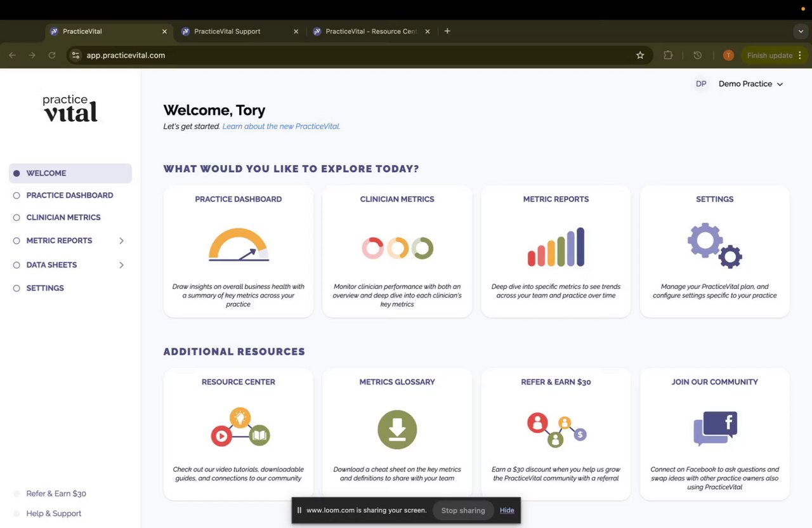This screenshot has width=812, height=528.
Task: Click the Finish update button
Action: (769, 55)
